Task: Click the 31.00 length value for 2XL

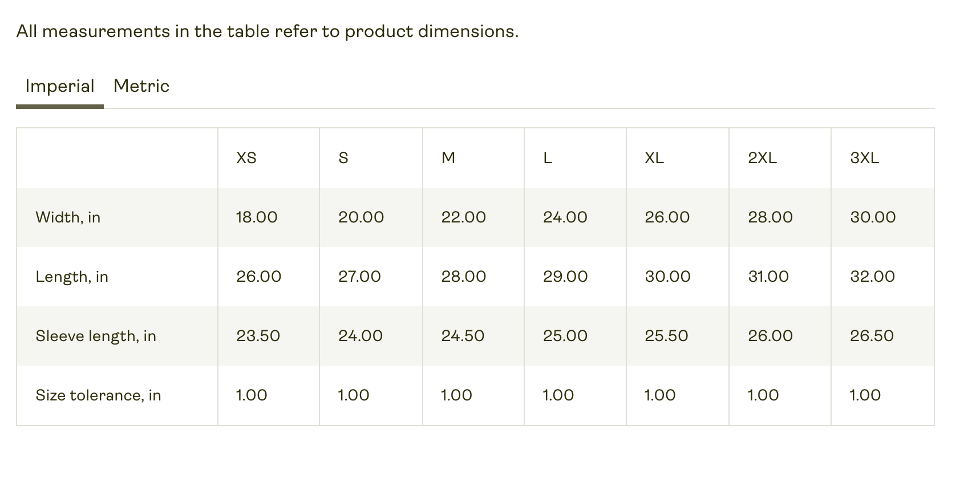Action: click(768, 277)
